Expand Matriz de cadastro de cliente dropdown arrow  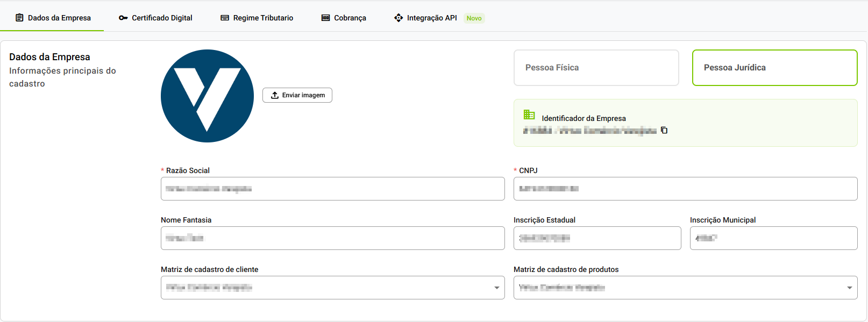(496, 288)
